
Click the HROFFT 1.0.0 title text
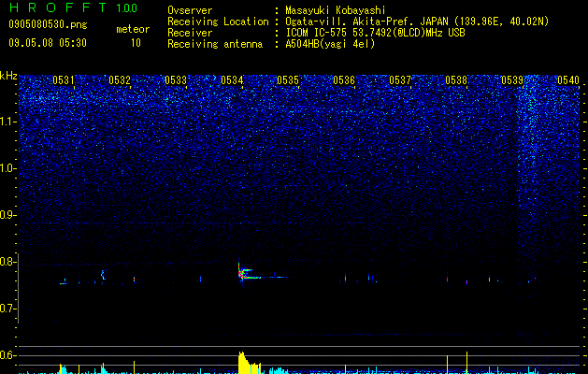(x=73, y=7)
